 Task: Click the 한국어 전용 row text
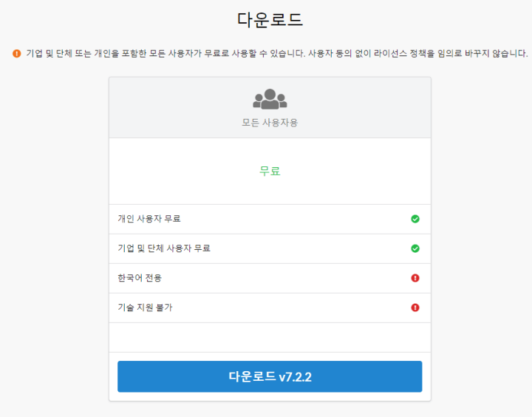click(140, 278)
